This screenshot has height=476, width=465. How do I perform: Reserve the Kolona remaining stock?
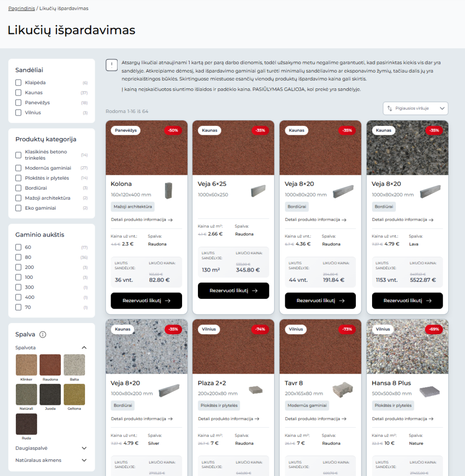coord(146,301)
